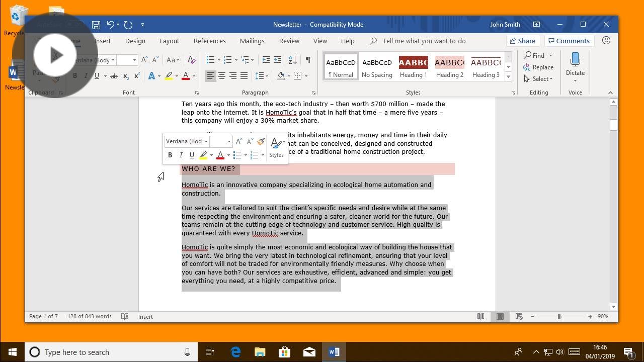Click Read Mode view icon in status bar
Image resolution: width=644 pixels, height=362 pixels.
point(480,317)
